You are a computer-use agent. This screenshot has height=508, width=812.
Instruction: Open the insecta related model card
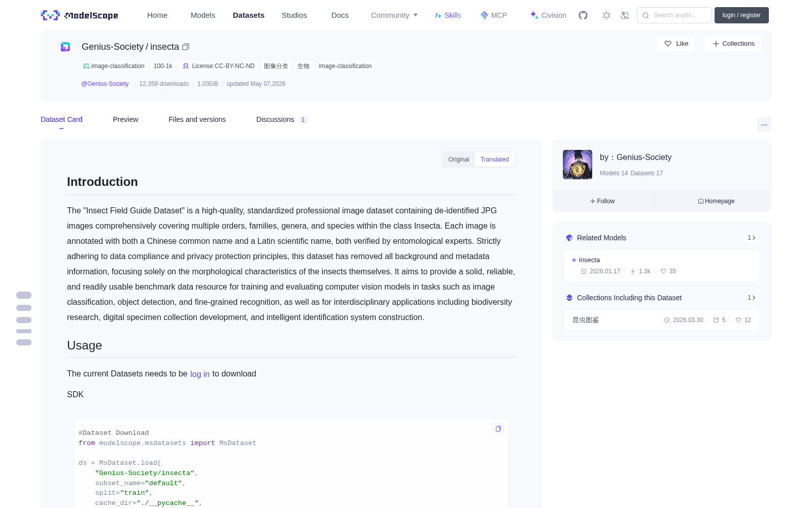coord(662,265)
